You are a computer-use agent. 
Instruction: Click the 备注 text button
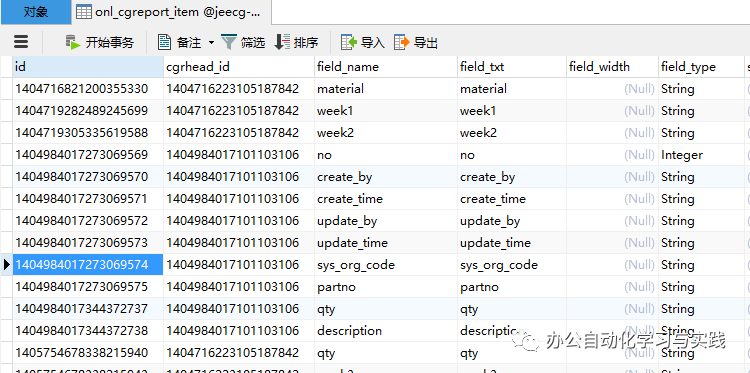click(189, 43)
